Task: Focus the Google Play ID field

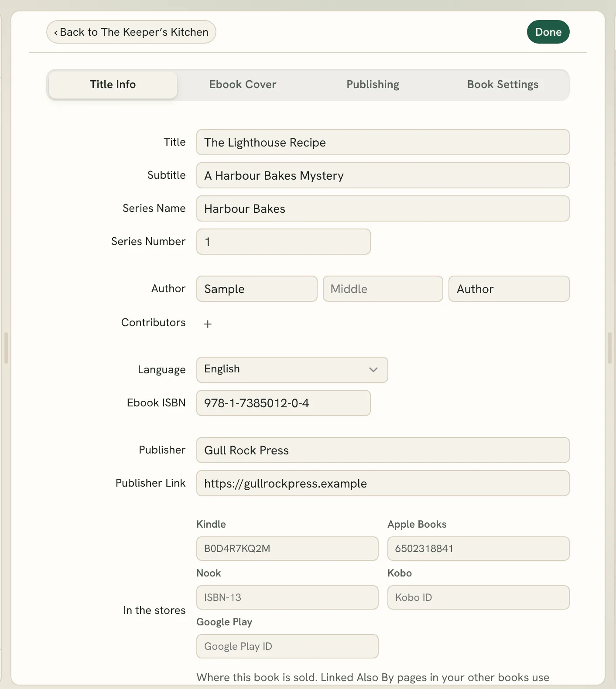Action: coord(287,646)
